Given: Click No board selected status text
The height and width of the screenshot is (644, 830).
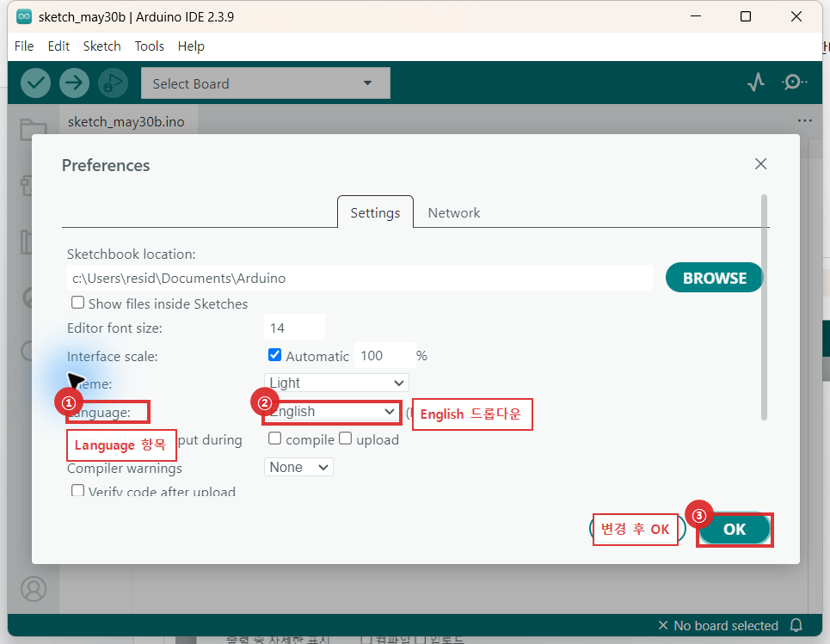Looking at the screenshot, I should click(726, 625).
